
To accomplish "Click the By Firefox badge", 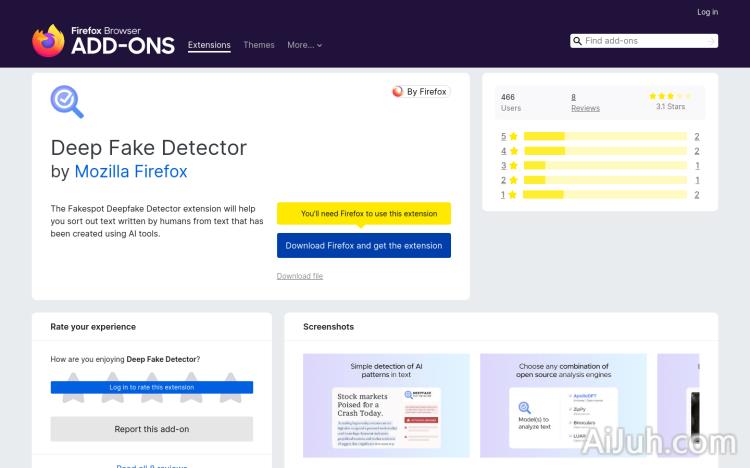I will (420, 91).
